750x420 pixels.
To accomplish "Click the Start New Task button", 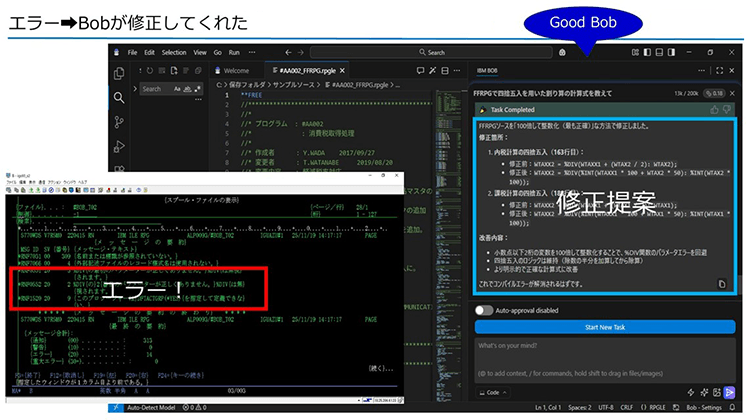I will coord(605,327).
